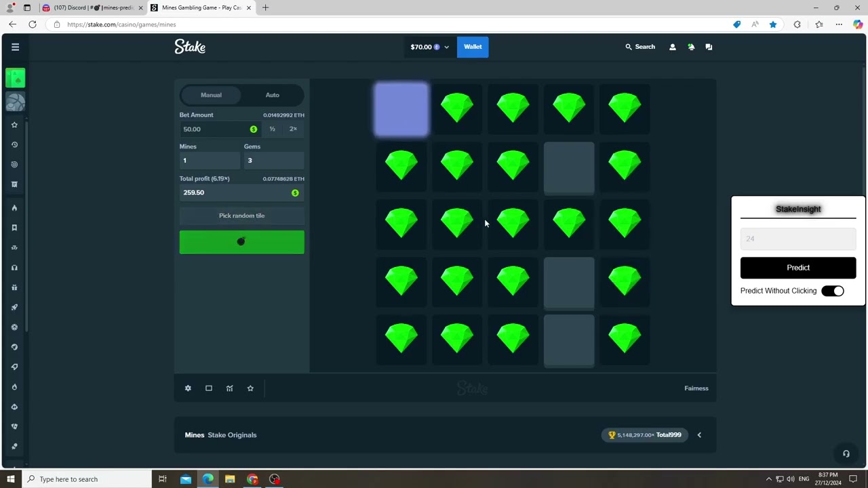Open browser settings three-dots menu

pyautogui.click(x=839, y=24)
